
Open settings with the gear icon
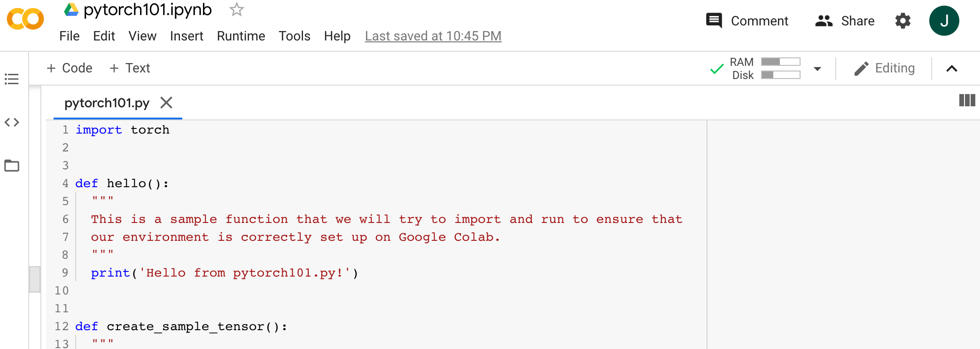pos(902,21)
